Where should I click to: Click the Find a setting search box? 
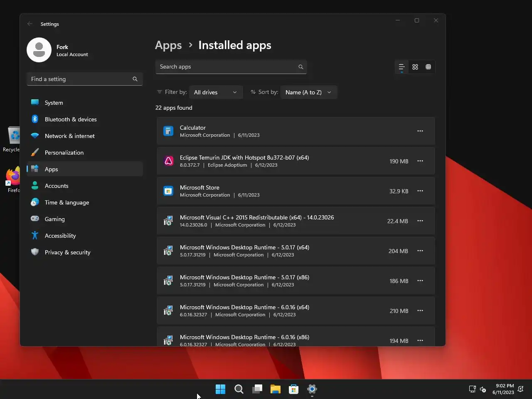pos(85,79)
